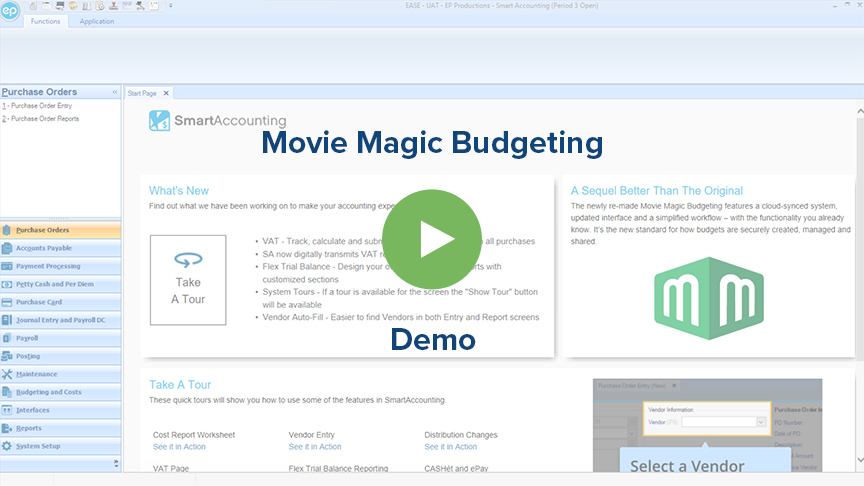Click the System Setup gear icon

8,446
